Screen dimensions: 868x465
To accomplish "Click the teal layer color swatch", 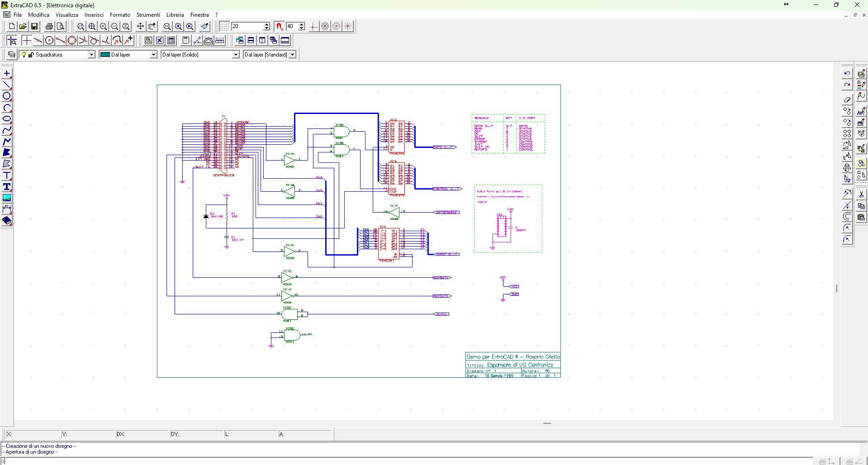I will pos(105,55).
